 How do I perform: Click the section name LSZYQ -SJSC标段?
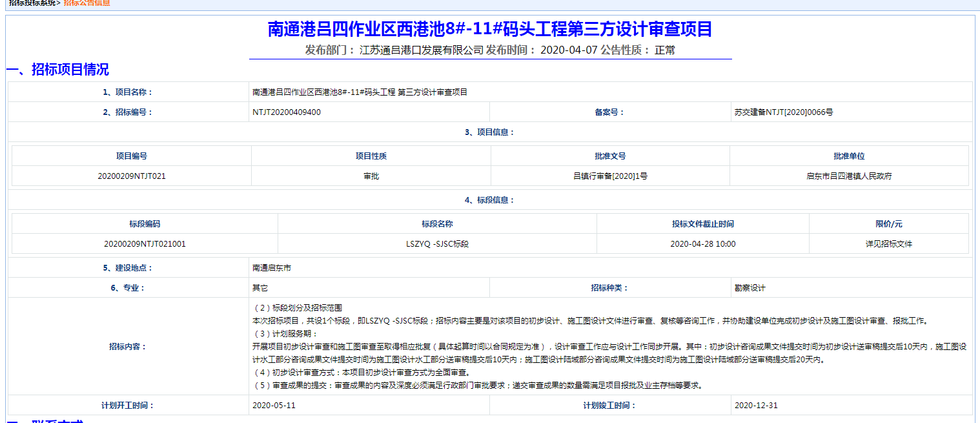[437, 244]
